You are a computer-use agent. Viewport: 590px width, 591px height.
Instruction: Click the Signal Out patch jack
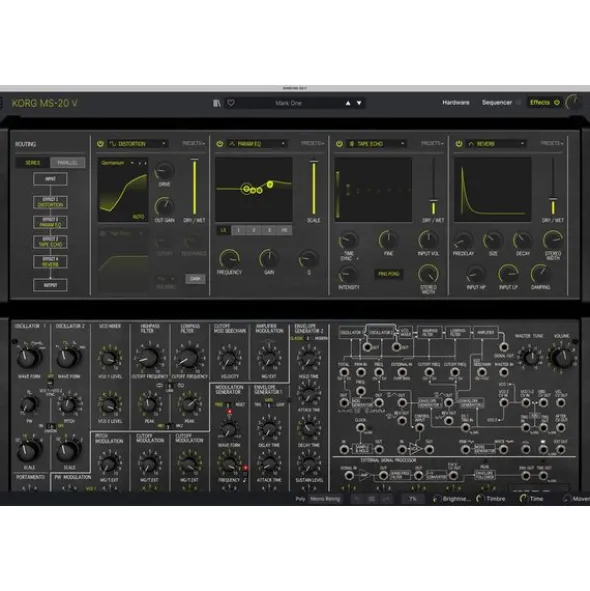[x=504, y=347]
